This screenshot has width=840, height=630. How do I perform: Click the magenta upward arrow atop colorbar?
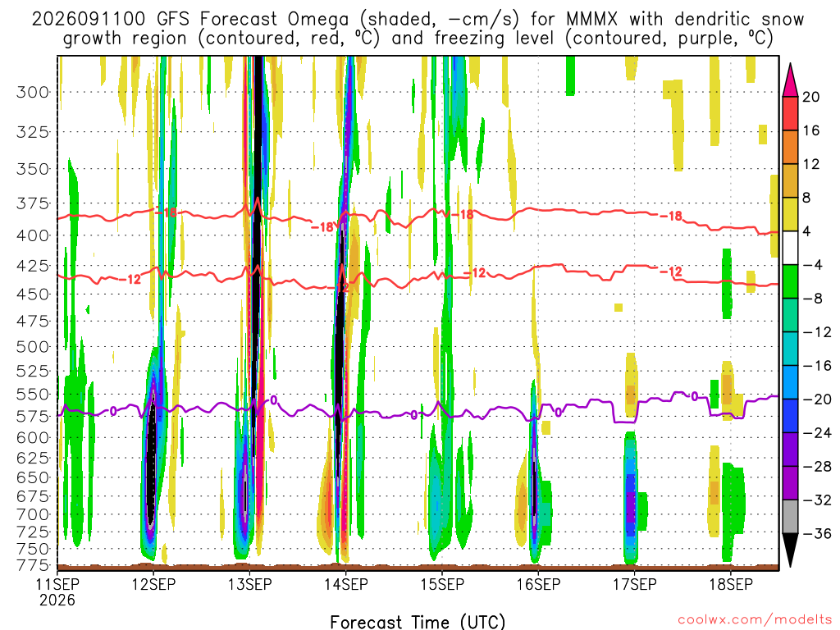pos(790,80)
